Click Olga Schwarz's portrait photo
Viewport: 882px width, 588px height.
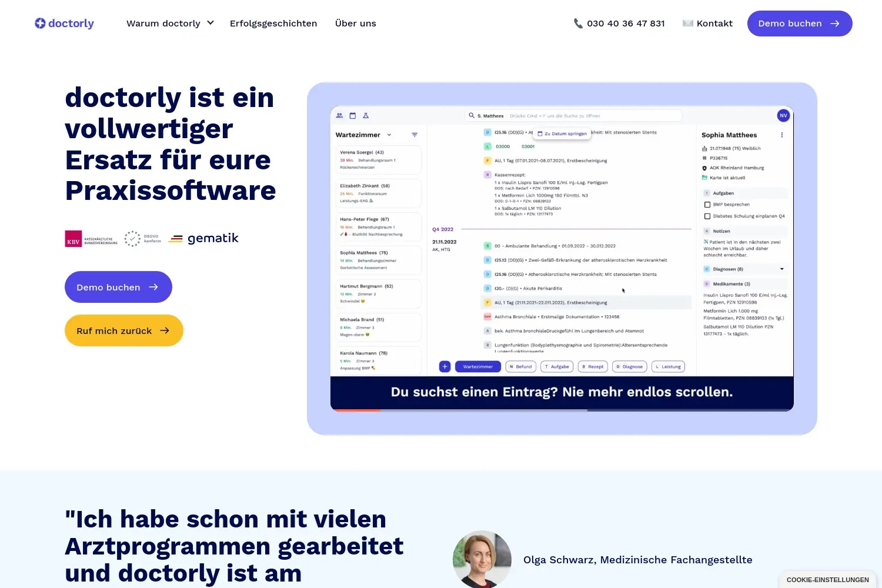coord(482,559)
